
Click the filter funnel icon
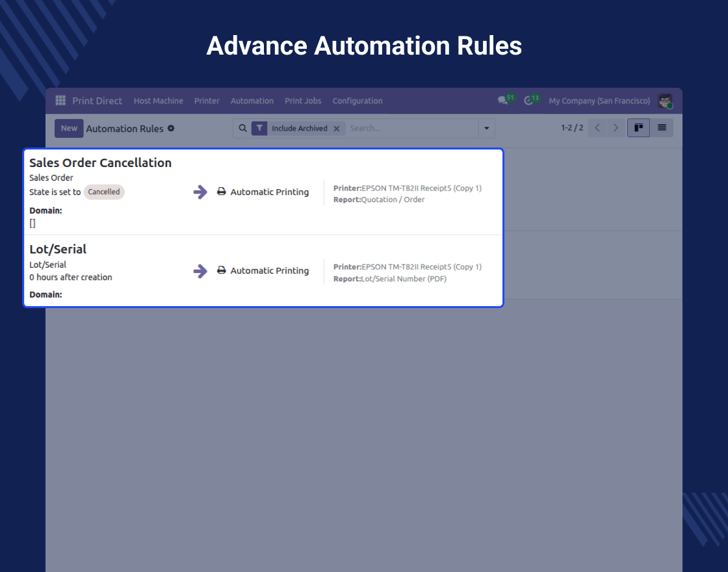[x=259, y=129]
